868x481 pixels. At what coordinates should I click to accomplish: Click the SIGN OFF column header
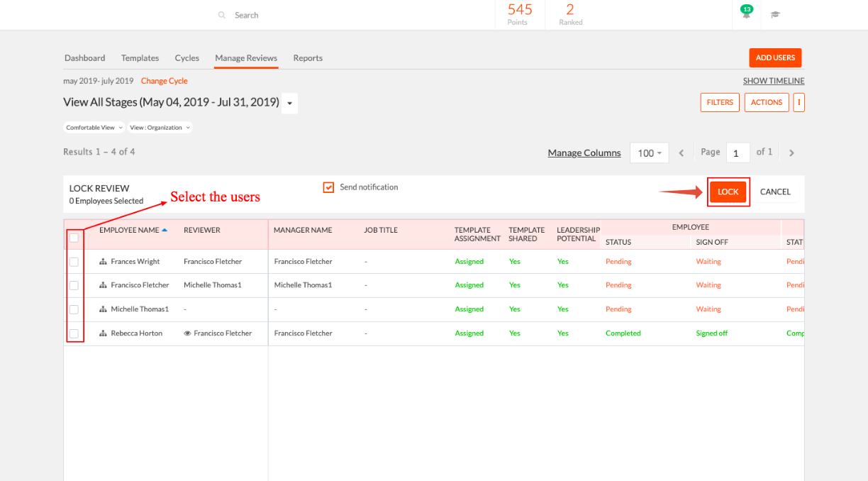(x=712, y=242)
